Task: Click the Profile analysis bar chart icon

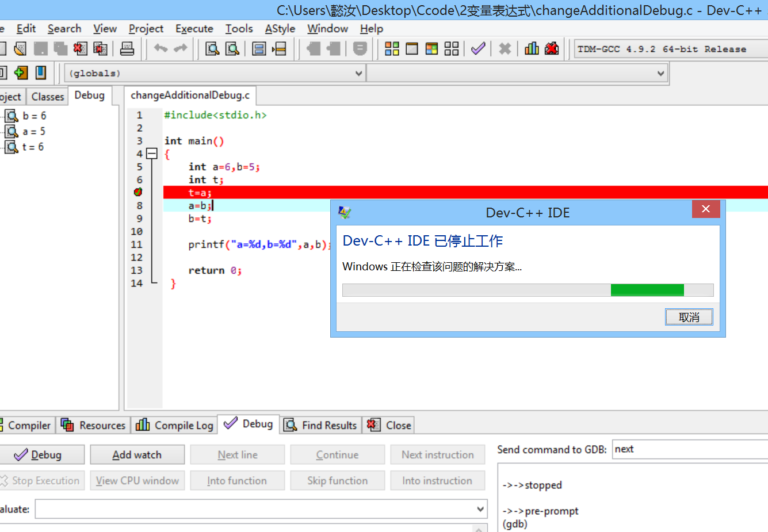Action: (x=532, y=49)
